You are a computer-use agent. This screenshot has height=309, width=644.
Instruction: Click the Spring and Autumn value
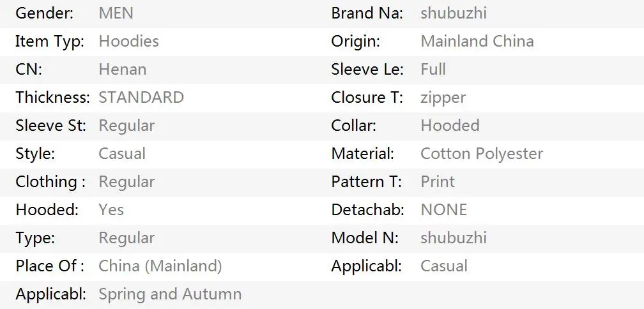click(x=170, y=294)
